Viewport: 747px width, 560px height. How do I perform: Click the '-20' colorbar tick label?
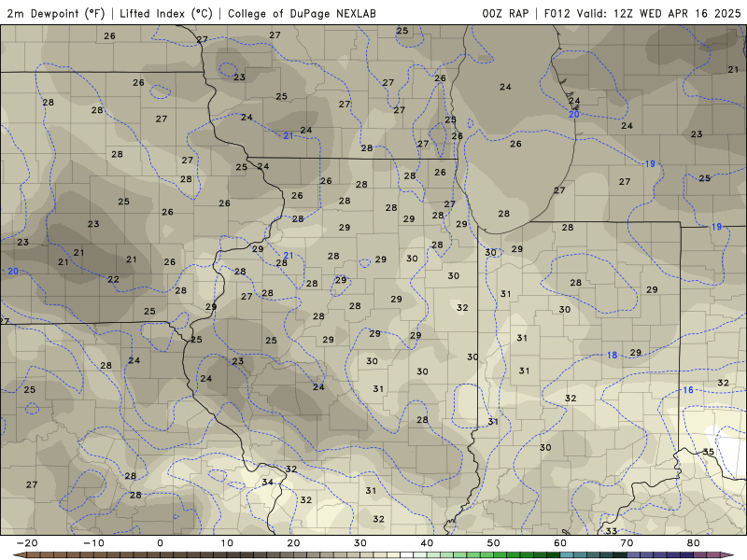point(27,543)
